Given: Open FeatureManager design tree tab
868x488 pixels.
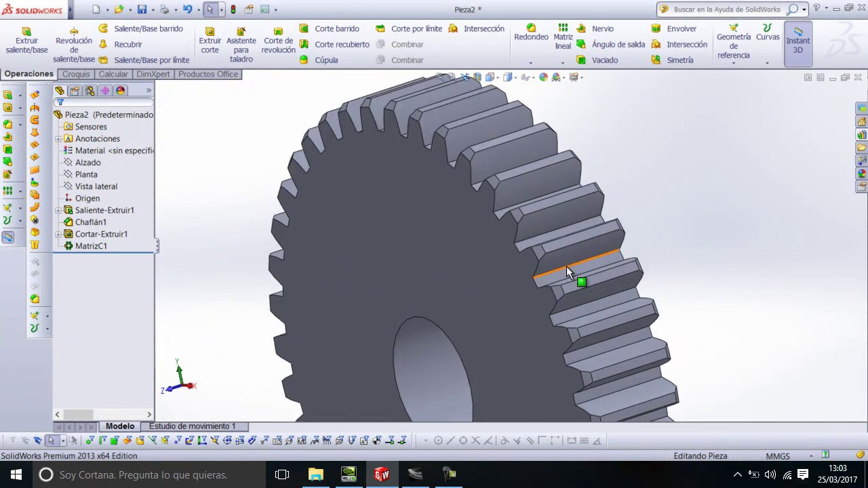Looking at the screenshot, I should [x=60, y=90].
